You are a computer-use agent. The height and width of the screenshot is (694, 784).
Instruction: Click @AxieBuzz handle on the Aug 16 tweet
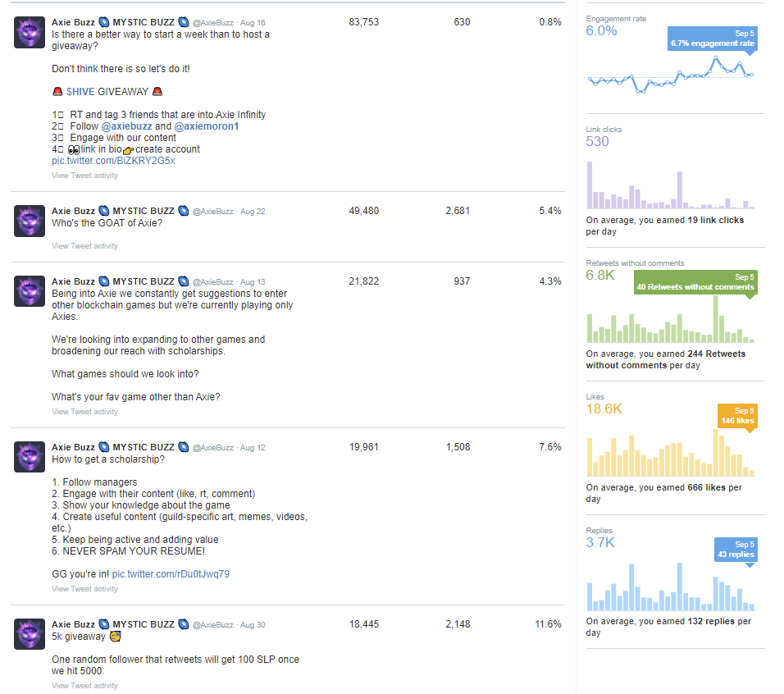point(213,23)
